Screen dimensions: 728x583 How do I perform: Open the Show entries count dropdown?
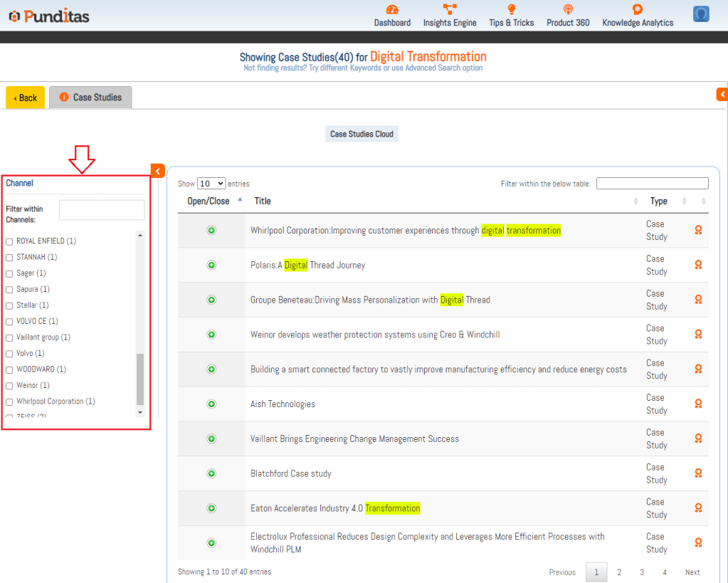click(x=211, y=184)
